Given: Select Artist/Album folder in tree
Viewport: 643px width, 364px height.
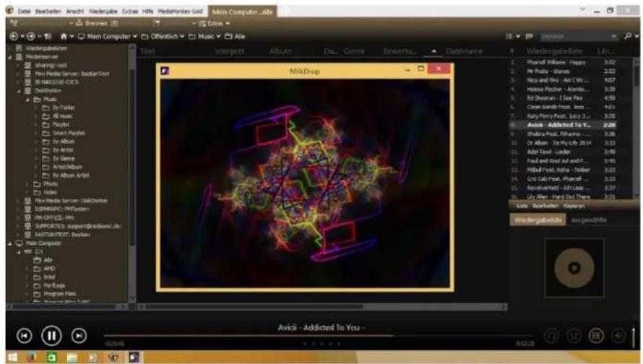Looking at the screenshot, I should tap(67, 167).
